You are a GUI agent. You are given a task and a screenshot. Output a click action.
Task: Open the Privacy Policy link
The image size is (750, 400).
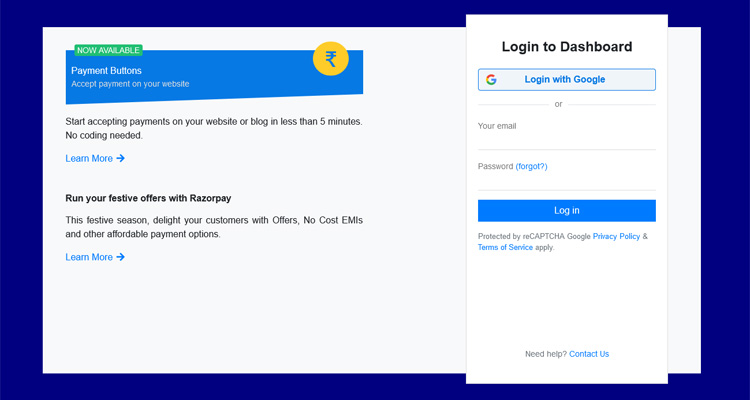click(616, 236)
